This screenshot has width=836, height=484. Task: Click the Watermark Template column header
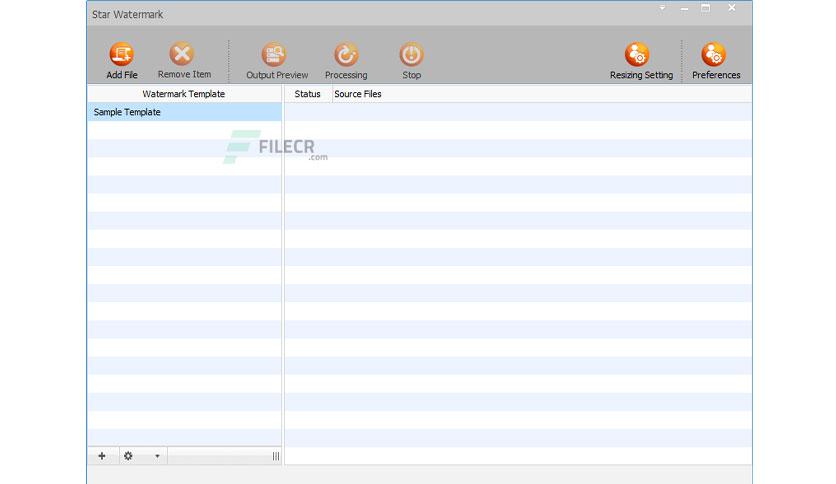pos(184,94)
